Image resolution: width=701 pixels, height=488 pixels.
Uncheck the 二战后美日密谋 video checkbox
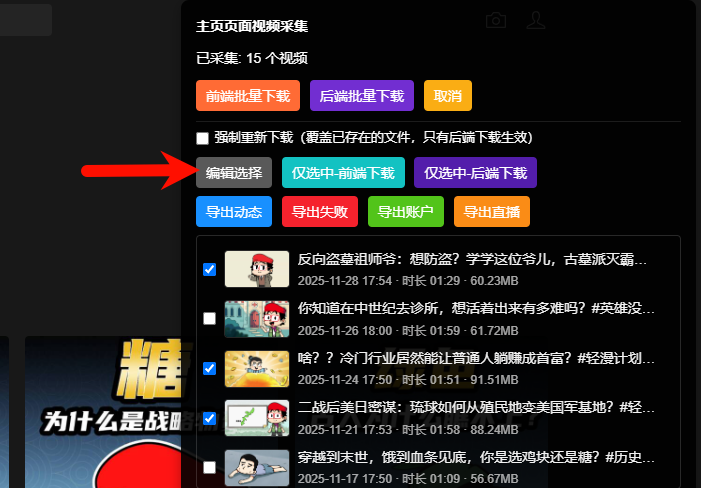[x=209, y=417]
